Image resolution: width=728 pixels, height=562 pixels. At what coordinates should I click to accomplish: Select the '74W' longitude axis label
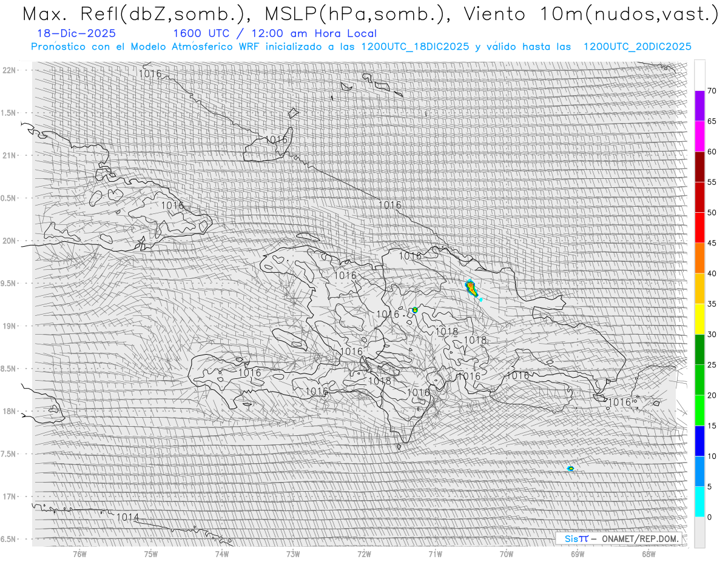coord(222,554)
